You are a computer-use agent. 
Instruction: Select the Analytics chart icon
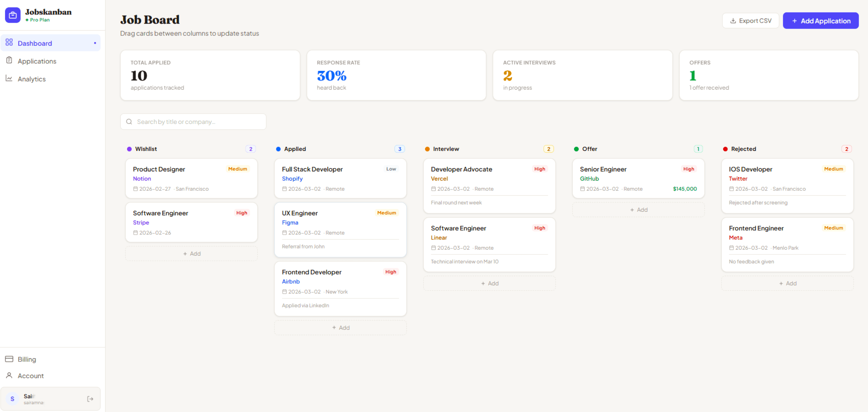click(9, 79)
